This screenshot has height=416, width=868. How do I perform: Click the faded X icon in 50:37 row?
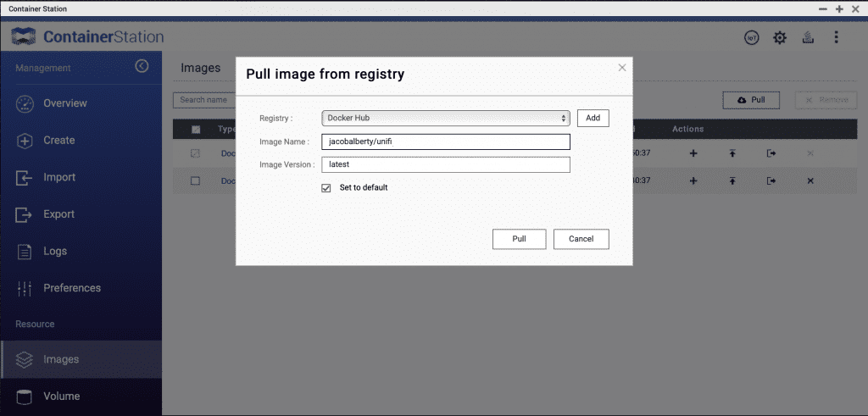(x=810, y=153)
